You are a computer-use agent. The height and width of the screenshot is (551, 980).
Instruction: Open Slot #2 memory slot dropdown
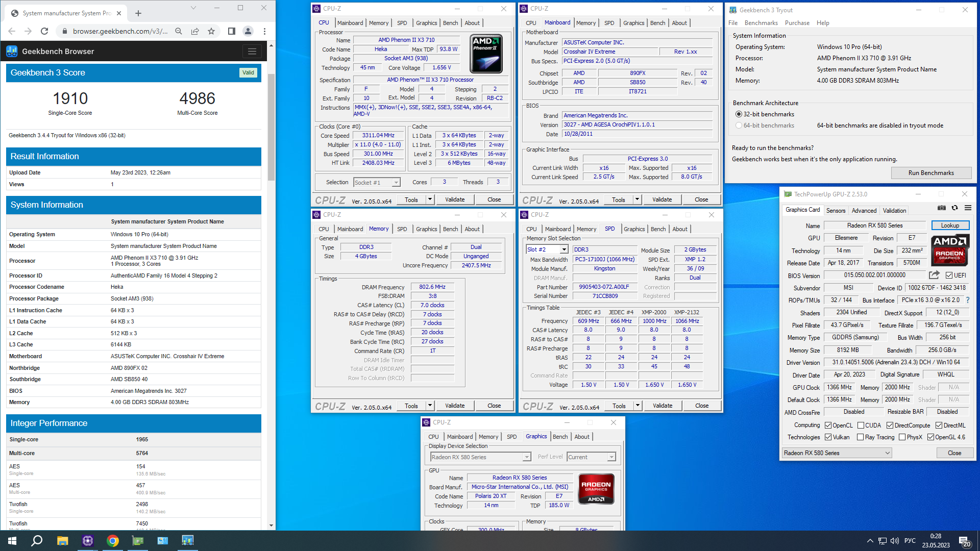(547, 249)
